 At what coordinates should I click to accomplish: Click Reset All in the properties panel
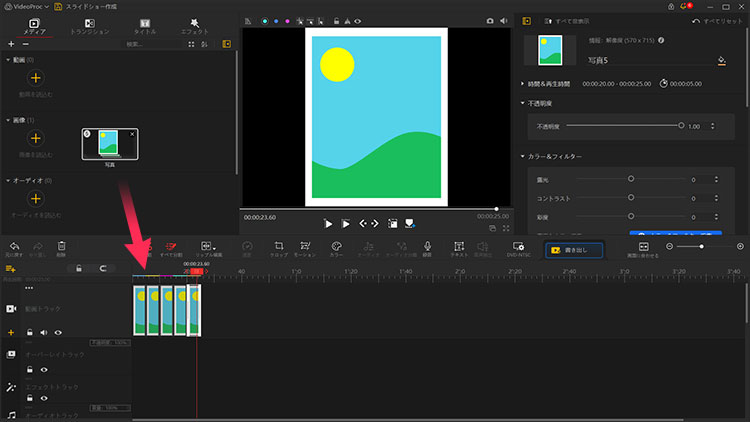pos(720,20)
